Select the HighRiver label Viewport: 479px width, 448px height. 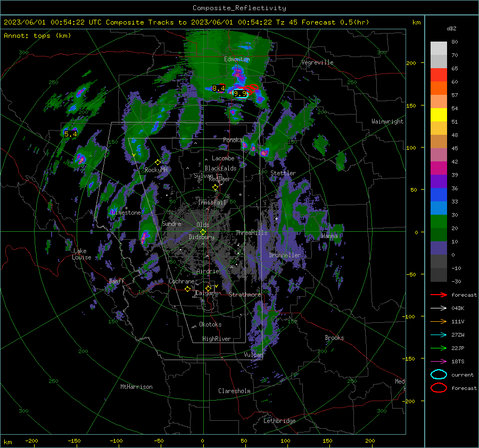click(x=217, y=338)
